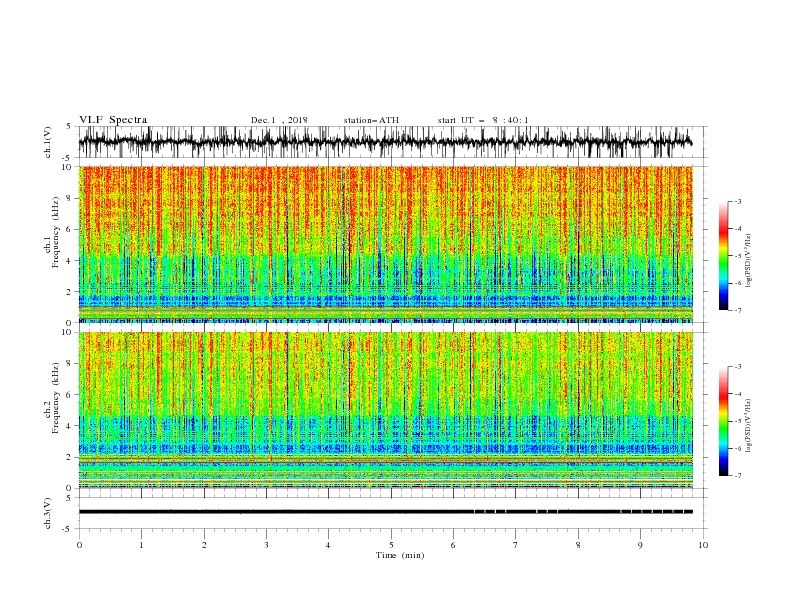Click the 1 minute tick label on the time axis
Screen dimensions: 792x612
[141, 545]
